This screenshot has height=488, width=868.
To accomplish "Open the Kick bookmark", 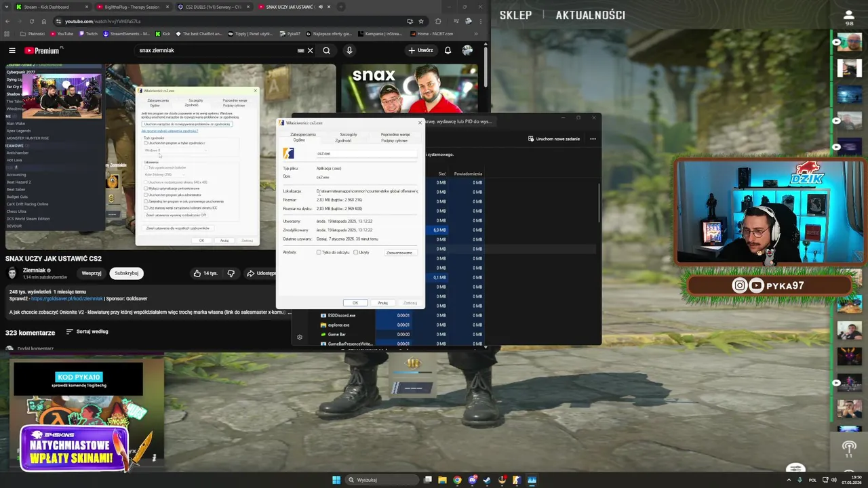I will tap(163, 34).
